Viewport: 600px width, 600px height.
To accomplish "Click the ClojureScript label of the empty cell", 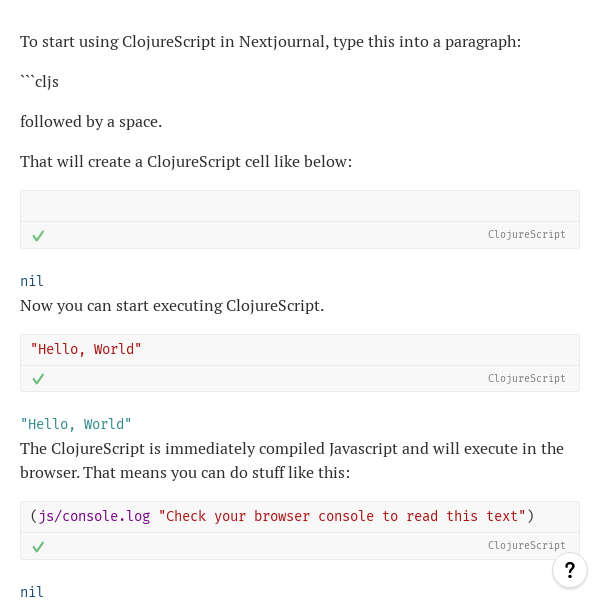I will pos(526,234).
